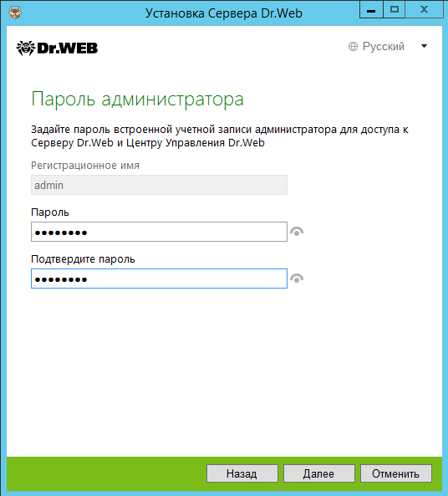Go back with the Назад button

click(x=242, y=473)
